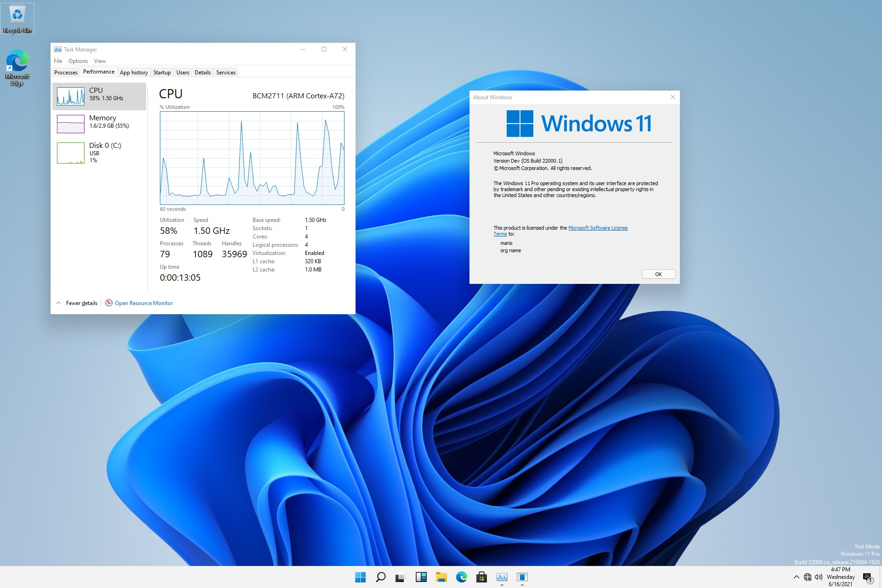Click the taskbar Search icon
The width and height of the screenshot is (882, 588).
(380, 577)
